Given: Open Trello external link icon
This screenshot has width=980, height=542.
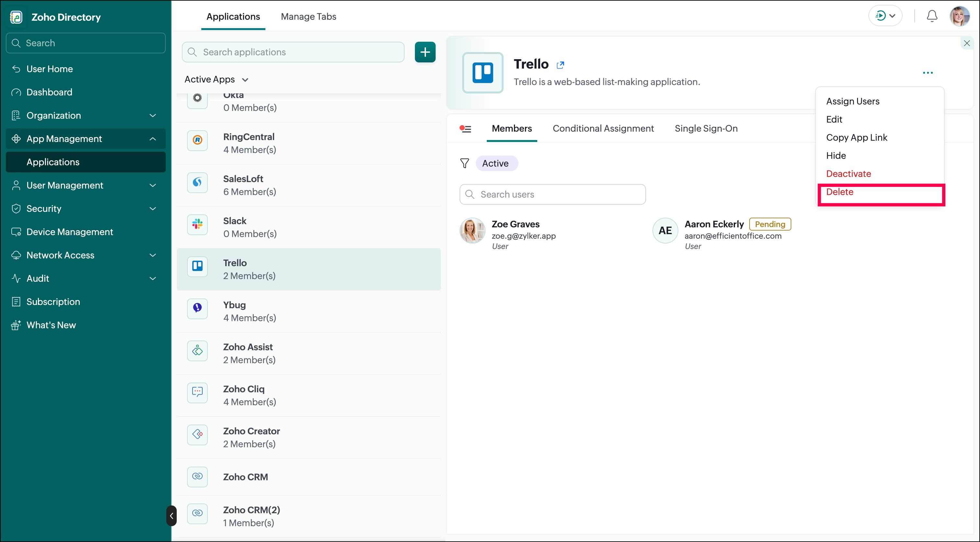Looking at the screenshot, I should (x=560, y=65).
